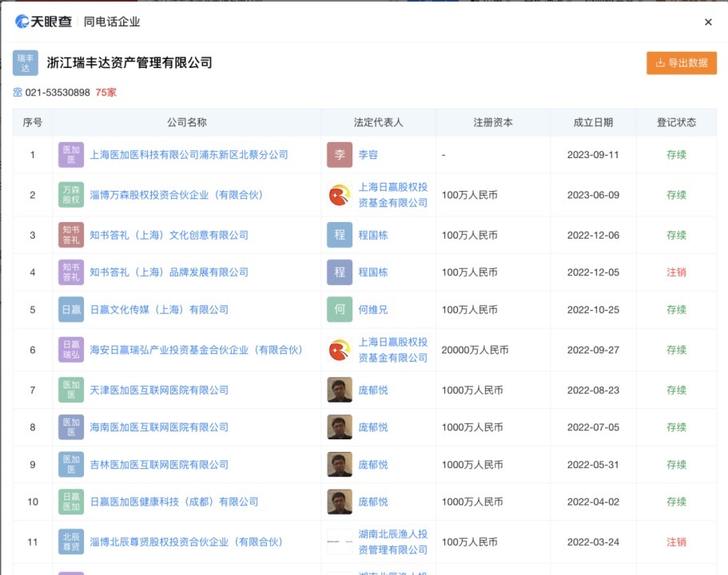This screenshot has width=728, height=575.
Task: Click the 日赢 logo in row 5
Action: click(x=71, y=310)
